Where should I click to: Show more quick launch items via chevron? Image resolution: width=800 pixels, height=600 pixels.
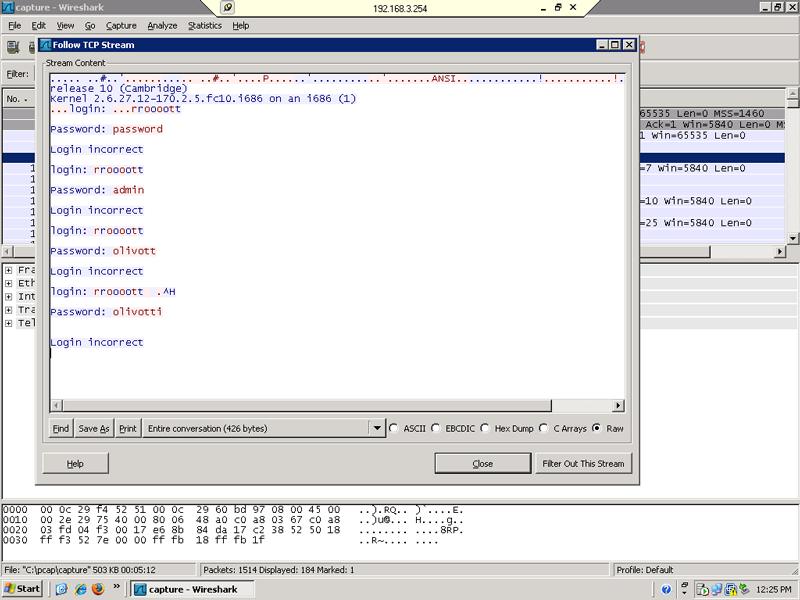coord(116,586)
